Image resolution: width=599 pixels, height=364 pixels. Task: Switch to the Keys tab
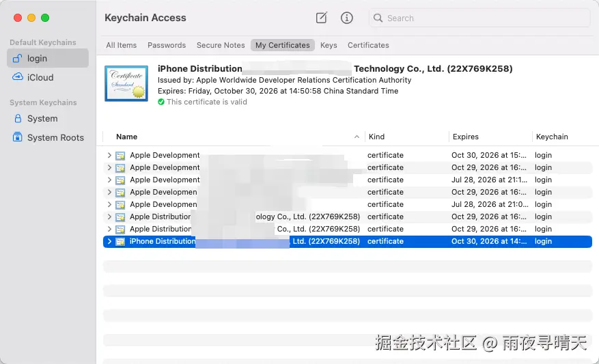(329, 45)
